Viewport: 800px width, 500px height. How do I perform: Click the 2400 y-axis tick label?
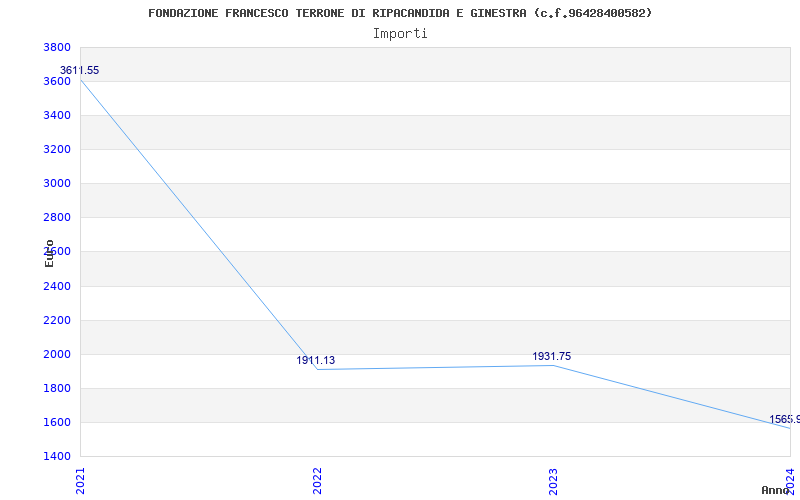(57, 286)
